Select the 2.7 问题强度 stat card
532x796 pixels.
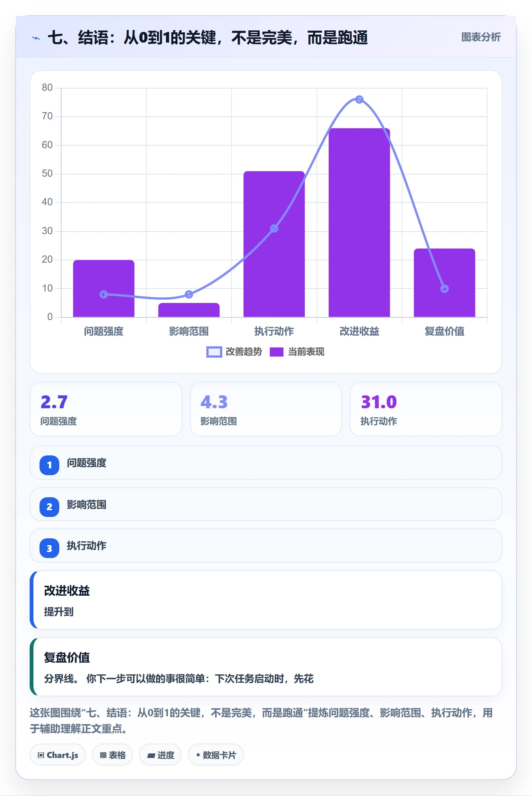click(x=106, y=409)
